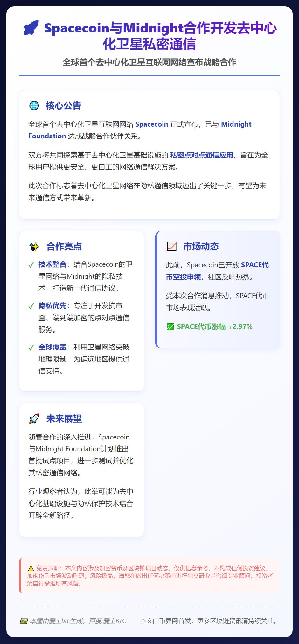The height and width of the screenshot is (644, 299).
Task: Click the 免责声明 disclaimer text
Action: click(x=150, y=576)
